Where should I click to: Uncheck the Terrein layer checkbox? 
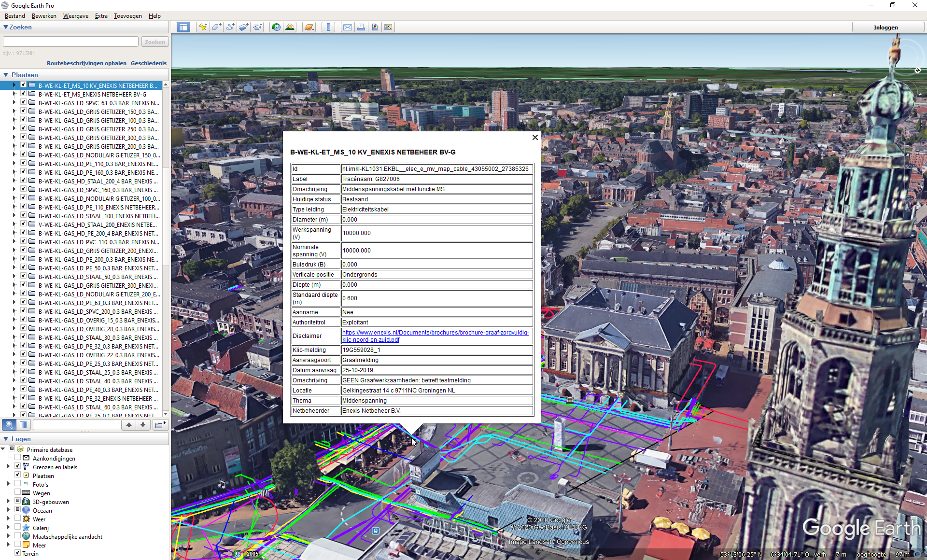(18, 553)
